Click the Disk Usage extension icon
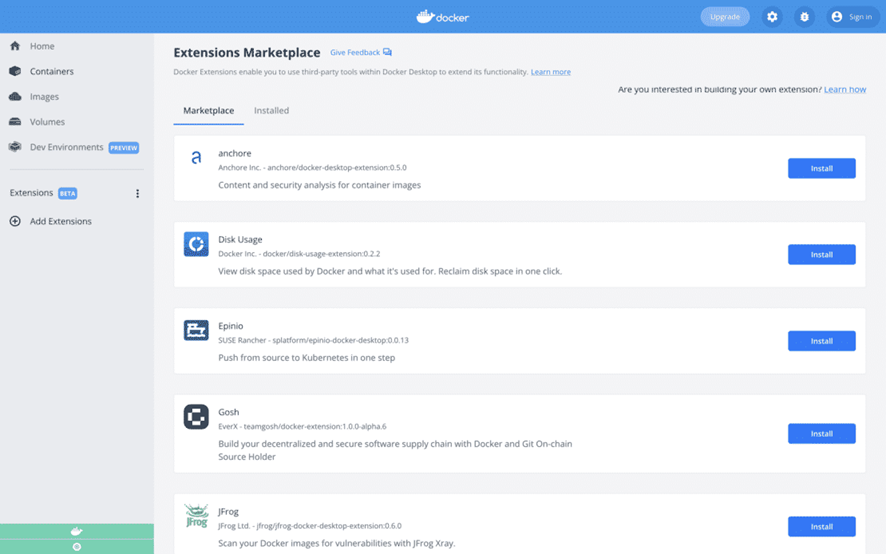 196,244
